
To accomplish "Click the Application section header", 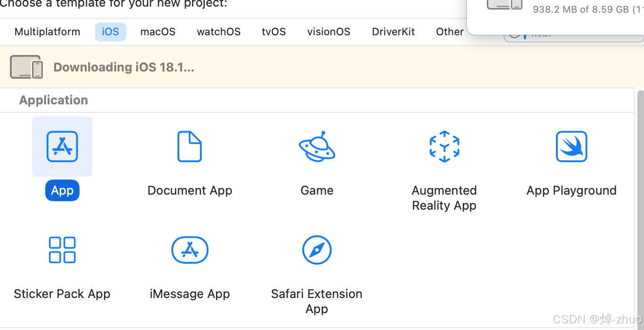I will coord(54,100).
